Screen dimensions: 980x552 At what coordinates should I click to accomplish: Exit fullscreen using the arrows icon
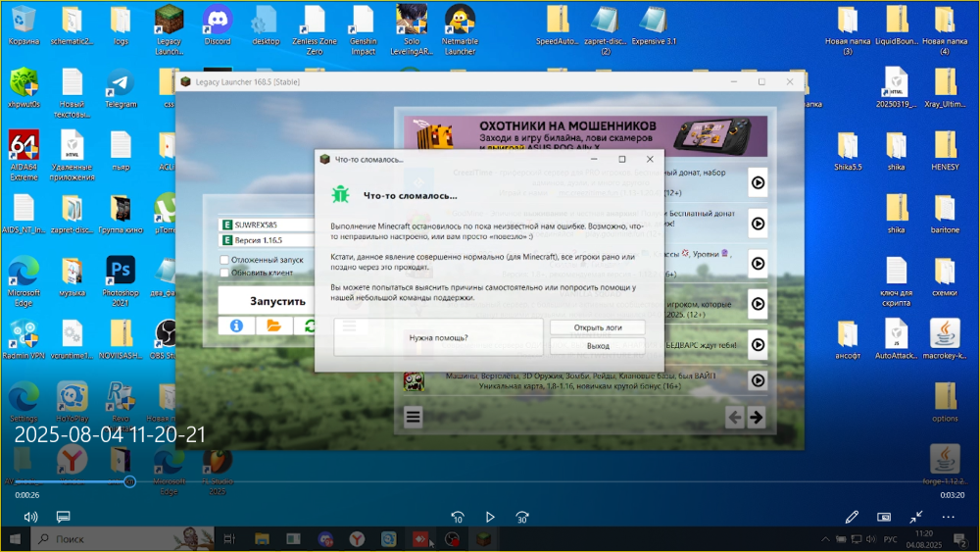[x=915, y=517]
